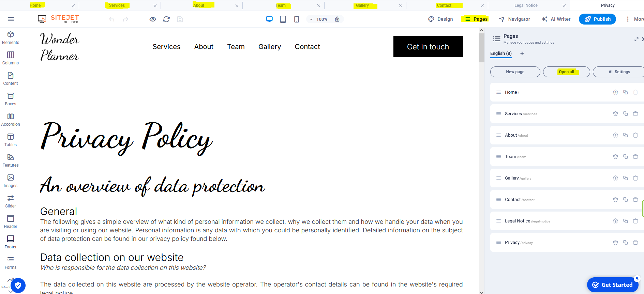644x294 pixels.
Task: Click the New page button
Action: pyautogui.click(x=515, y=72)
